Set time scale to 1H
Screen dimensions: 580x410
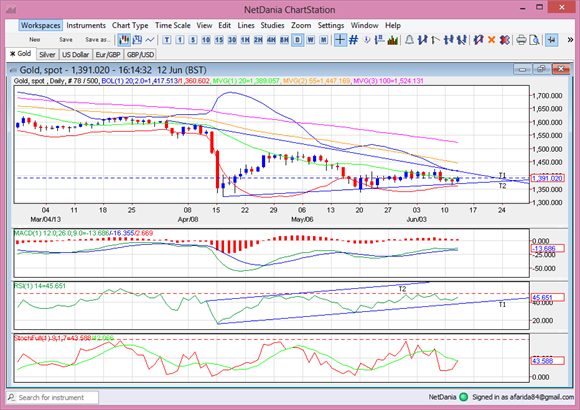[245, 40]
